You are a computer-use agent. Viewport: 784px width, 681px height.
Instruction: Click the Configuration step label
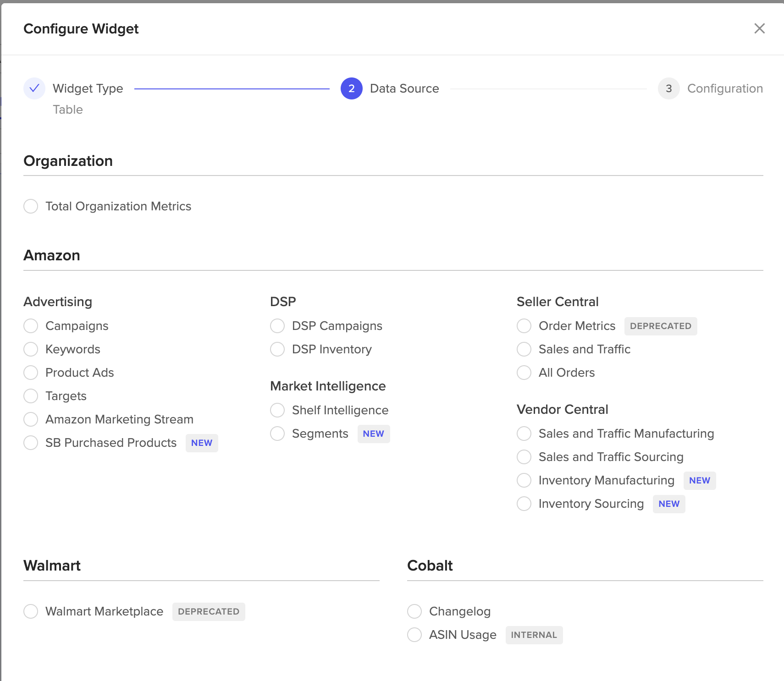[725, 88]
